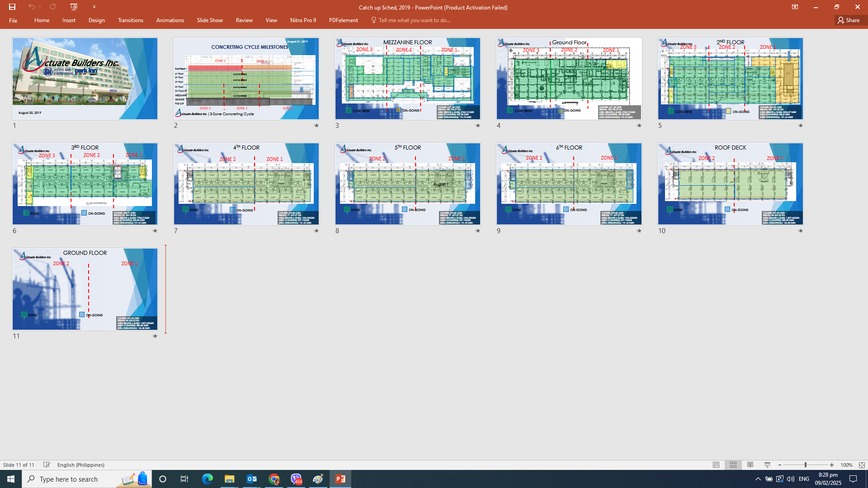Open Ribbon Display Options
The image size is (868, 488).
(795, 7)
